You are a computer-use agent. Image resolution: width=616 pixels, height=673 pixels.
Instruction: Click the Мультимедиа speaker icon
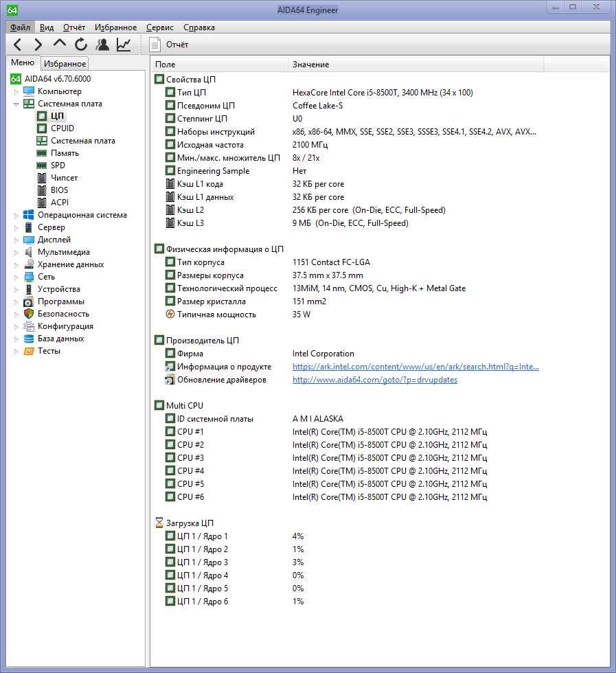coord(29,252)
